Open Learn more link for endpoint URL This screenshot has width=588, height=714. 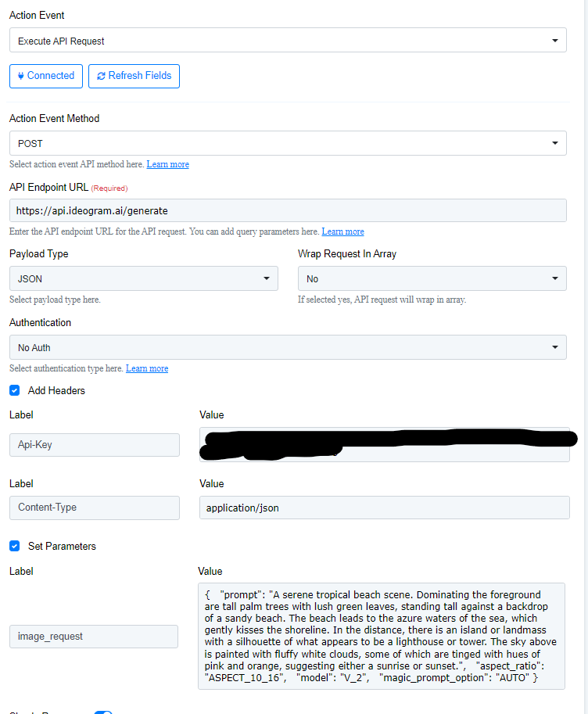coord(342,231)
